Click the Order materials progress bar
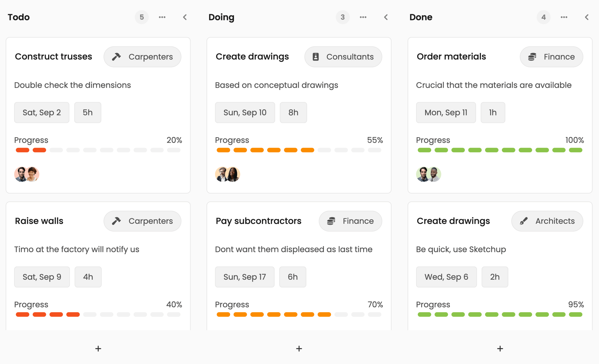This screenshot has height=364, width=599. (500, 150)
